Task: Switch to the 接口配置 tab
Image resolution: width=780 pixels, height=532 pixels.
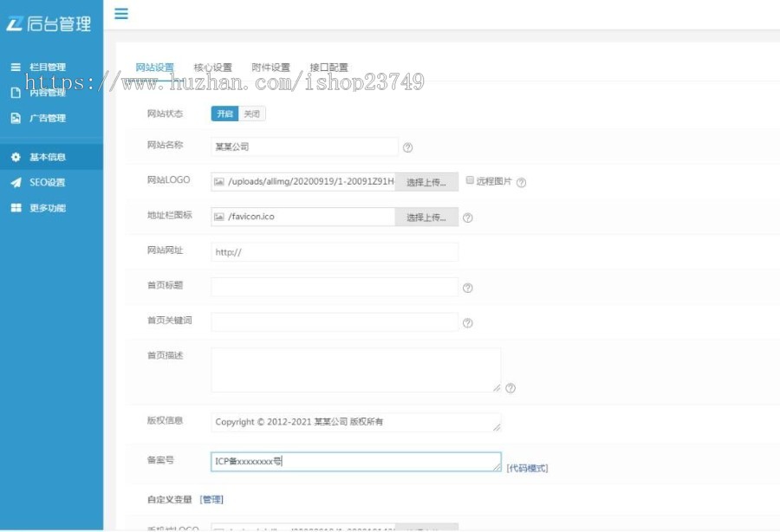Action: (328, 67)
